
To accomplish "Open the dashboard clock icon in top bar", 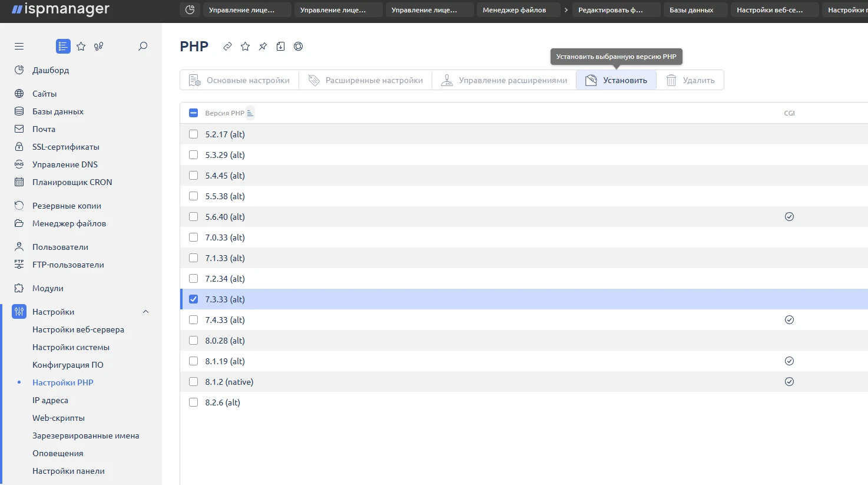I will point(190,10).
